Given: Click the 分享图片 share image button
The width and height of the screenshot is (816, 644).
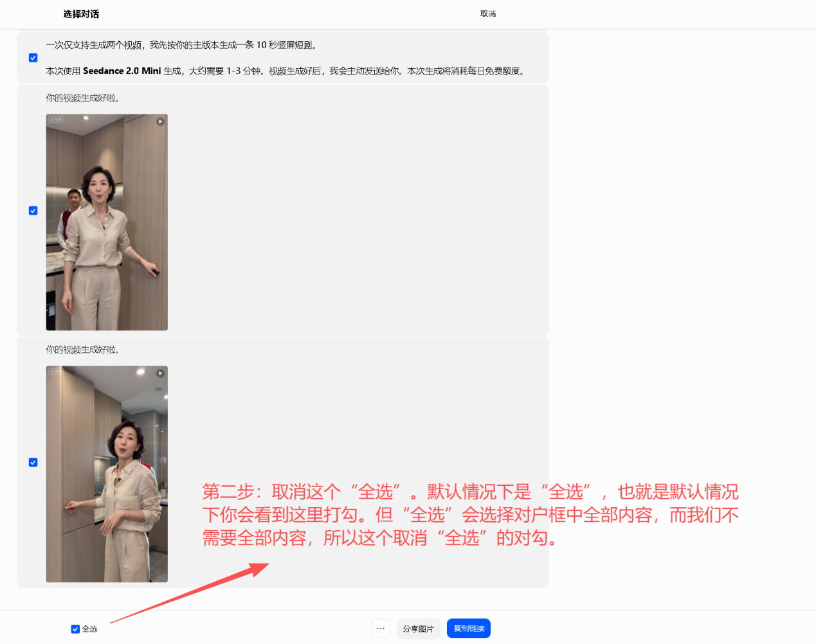Looking at the screenshot, I should [419, 629].
